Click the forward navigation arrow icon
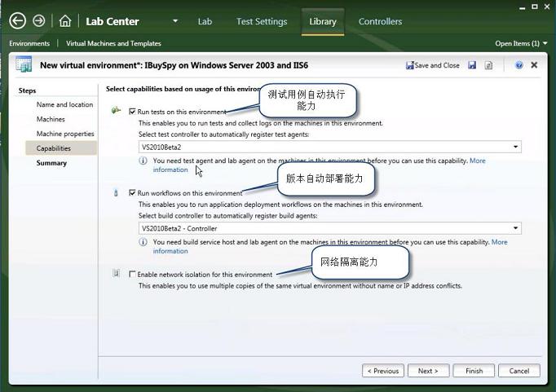 39,20
